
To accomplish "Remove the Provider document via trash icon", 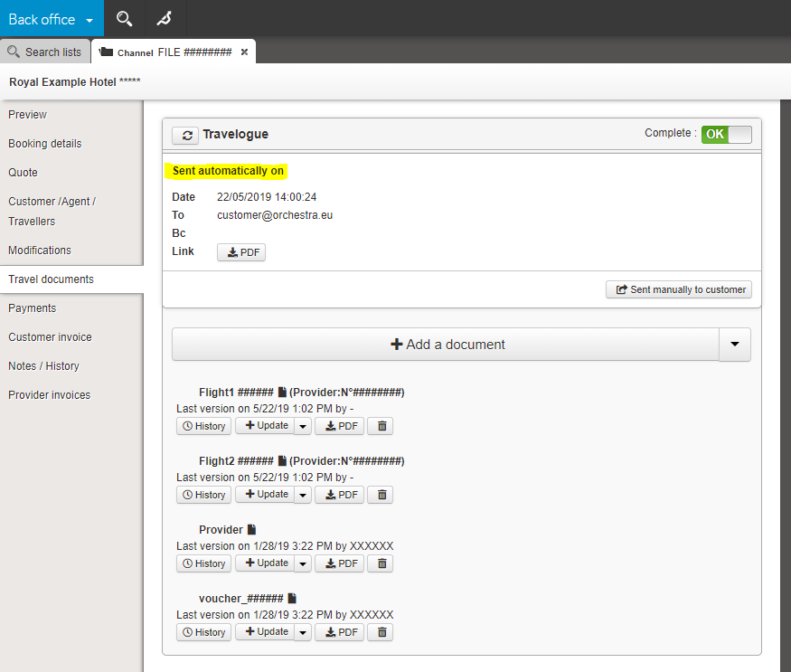I will pos(381,563).
